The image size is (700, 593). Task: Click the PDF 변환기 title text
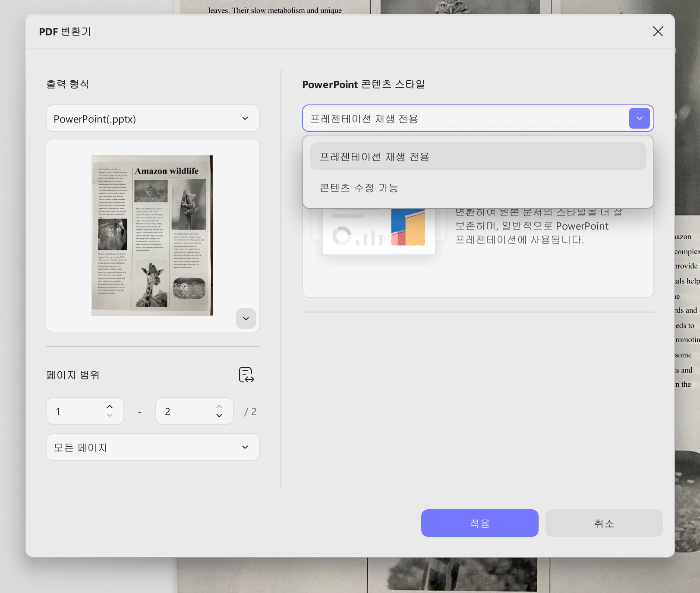(65, 32)
